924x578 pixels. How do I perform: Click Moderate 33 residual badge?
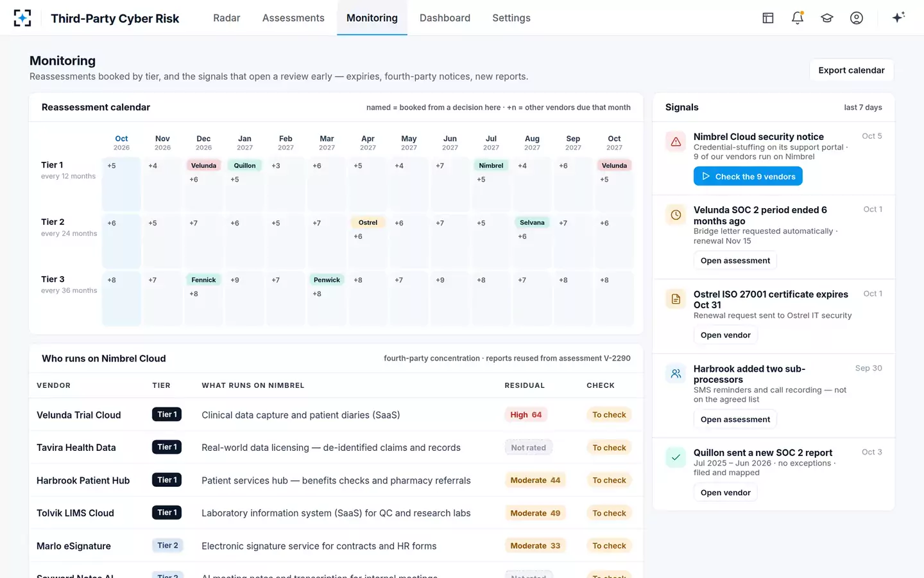[x=535, y=546]
